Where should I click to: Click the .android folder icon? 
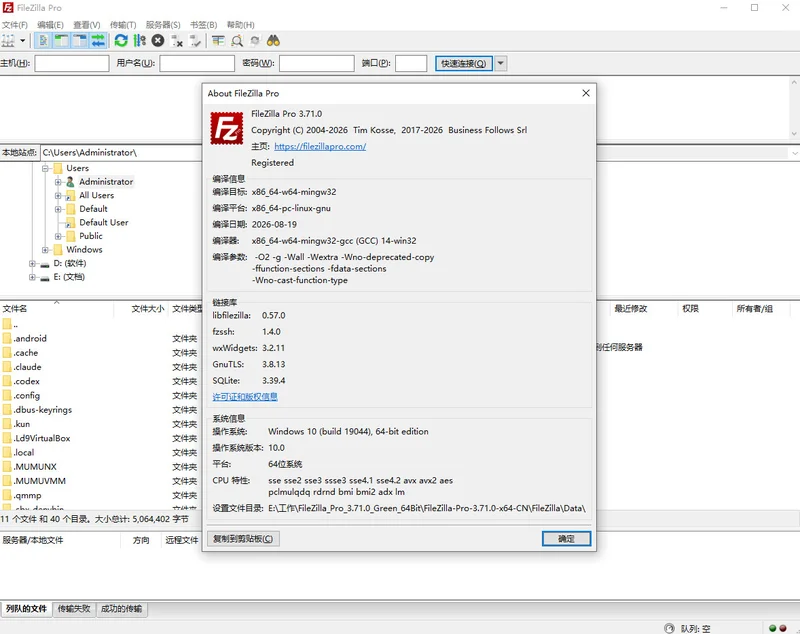[7, 338]
